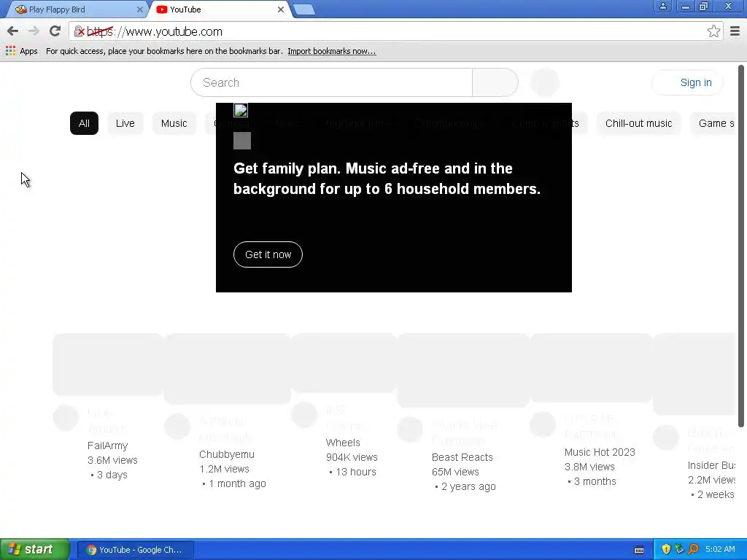Select the Chill-out music chip
This screenshot has width=747, height=560.
click(638, 123)
